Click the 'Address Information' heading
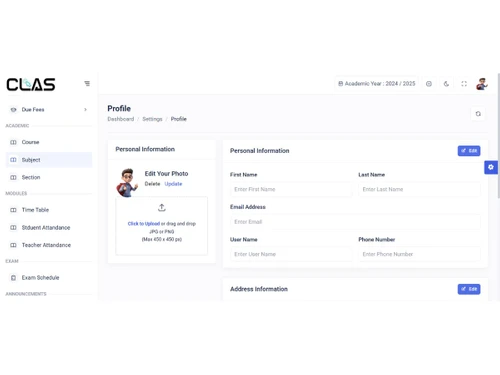The width and height of the screenshot is (500, 375). pos(259,289)
